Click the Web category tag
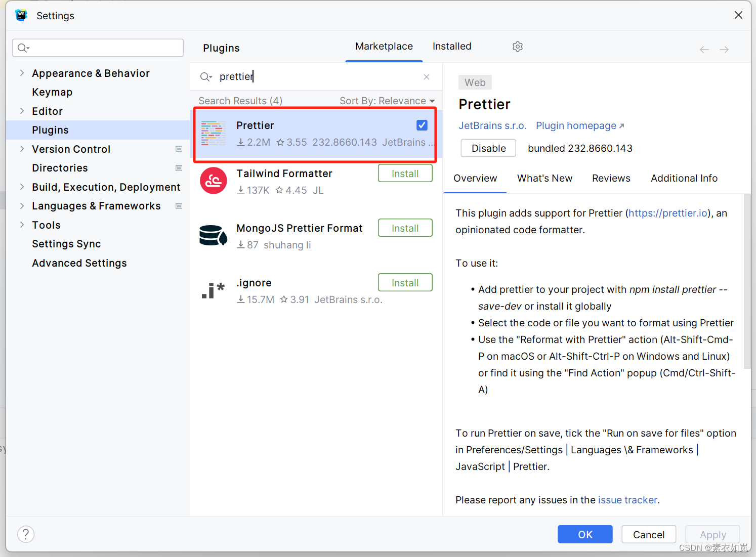This screenshot has height=557, width=756. pos(475,82)
